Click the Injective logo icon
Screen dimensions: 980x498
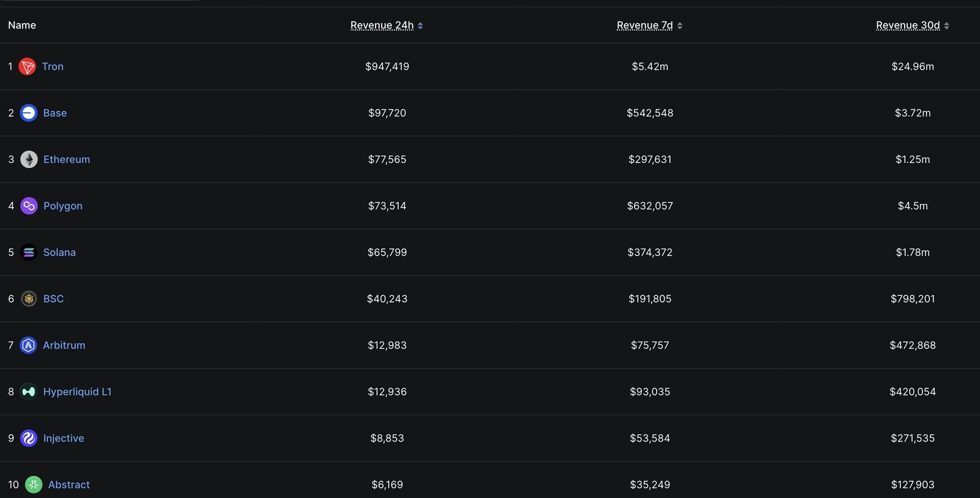click(29, 439)
